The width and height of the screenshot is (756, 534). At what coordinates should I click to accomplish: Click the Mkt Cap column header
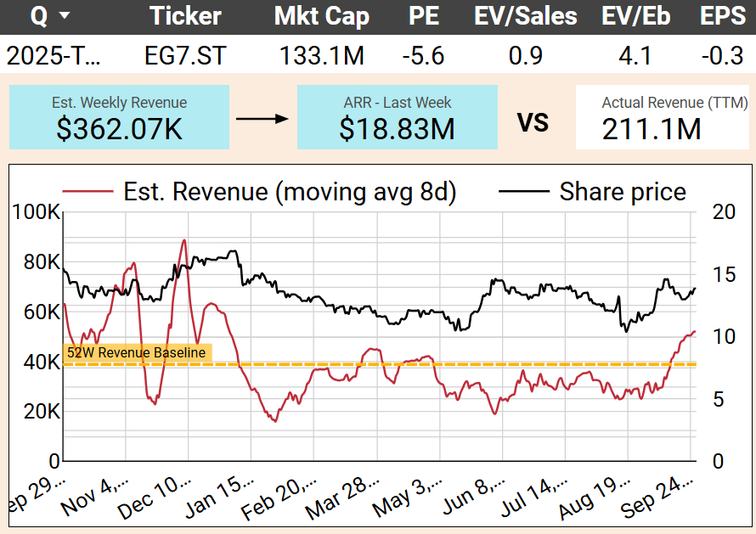(322, 15)
